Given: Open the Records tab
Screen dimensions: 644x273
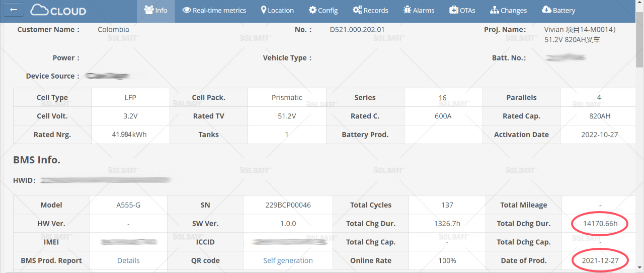Looking at the screenshot, I should click(370, 10).
